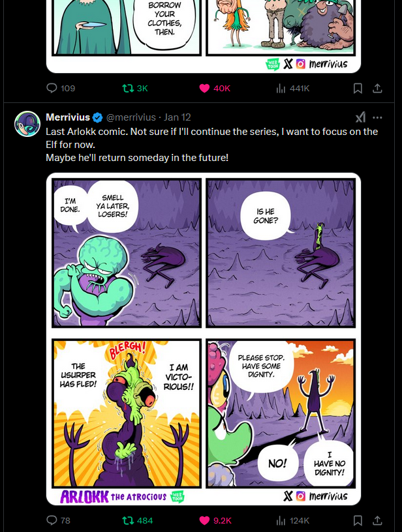Open the three-dot More menu
The height and width of the screenshot is (532, 402).
click(x=377, y=117)
